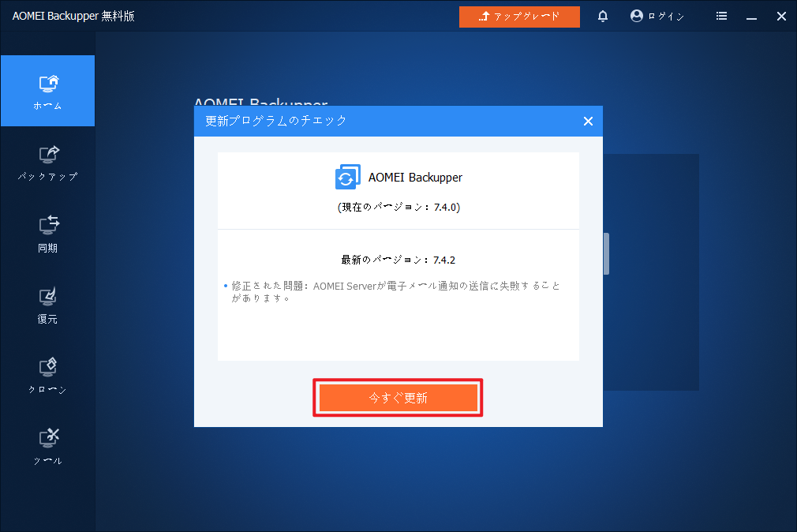
Task: Open the バックアップ sidebar section
Action: tap(48, 163)
